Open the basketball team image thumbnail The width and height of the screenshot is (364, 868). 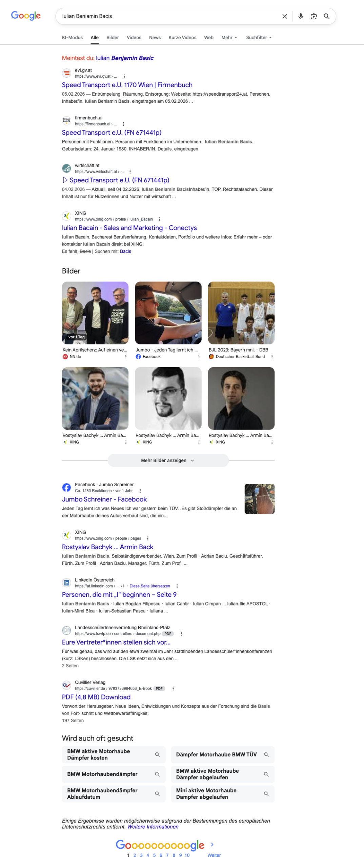tap(241, 313)
